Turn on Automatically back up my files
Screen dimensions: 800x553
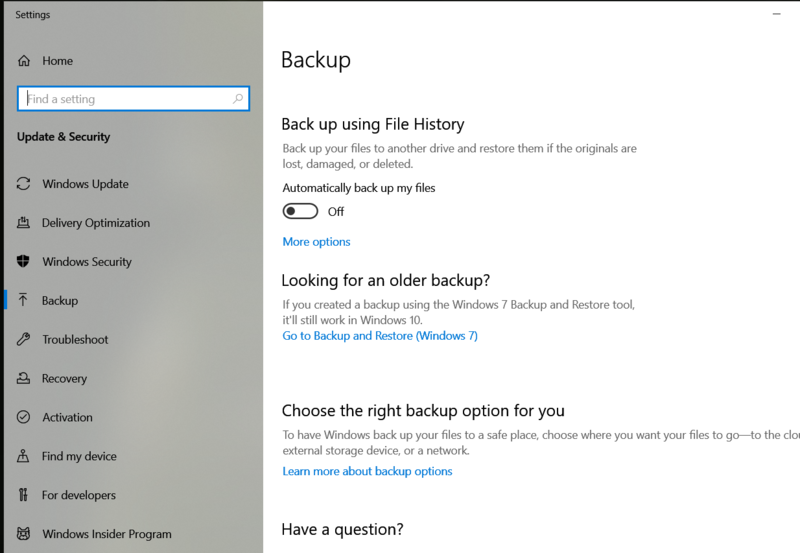[300, 211]
